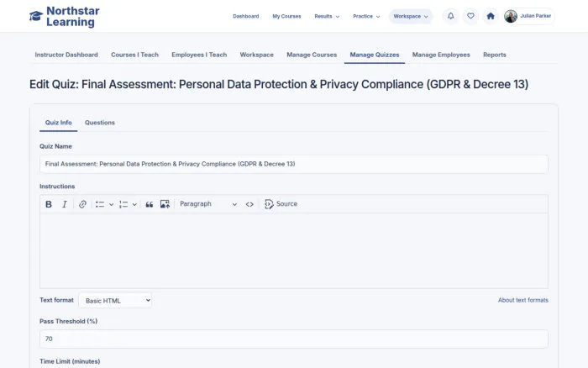Switch editor to Source mode

click(x=281, y=204)
